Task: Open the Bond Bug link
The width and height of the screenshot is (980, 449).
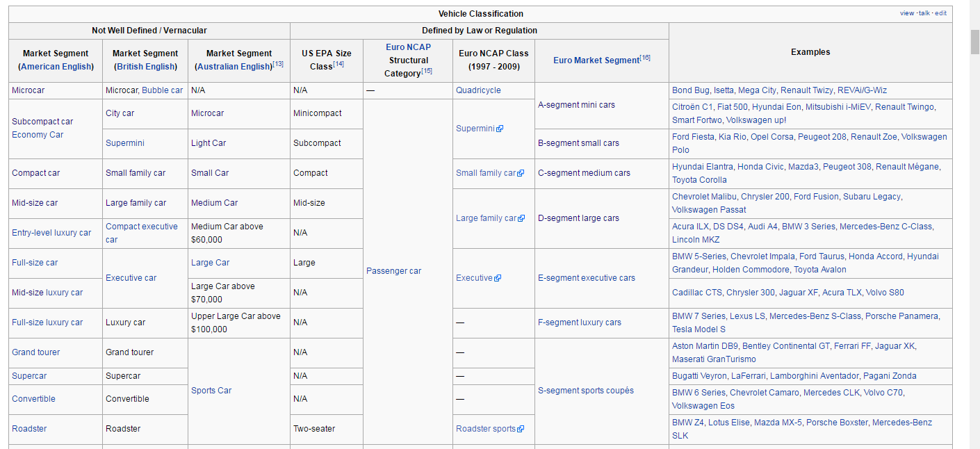Action: click(x=691, y=90)
